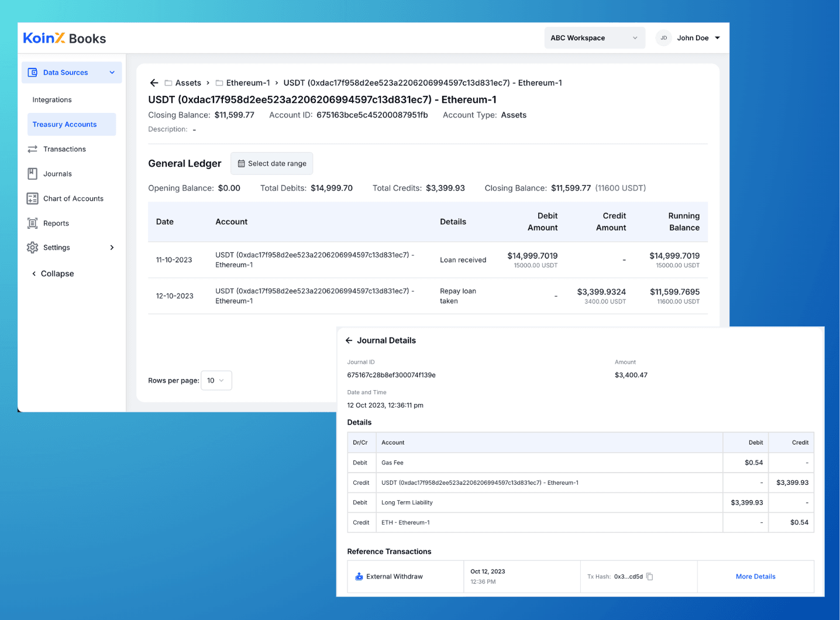840x620 pixels.
Task: Click the back arrow beside Assets breadcrumb
Action: click(154, 83)
